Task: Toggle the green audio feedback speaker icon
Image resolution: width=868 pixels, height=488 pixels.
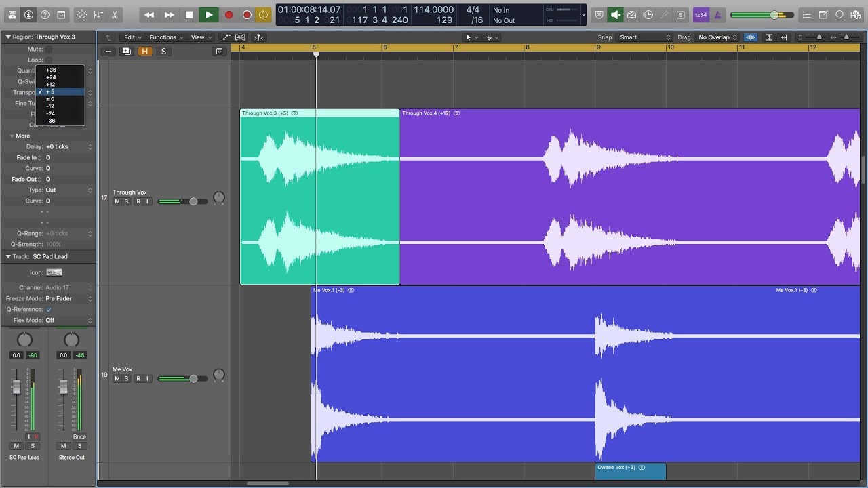Action: pos(616,14)
